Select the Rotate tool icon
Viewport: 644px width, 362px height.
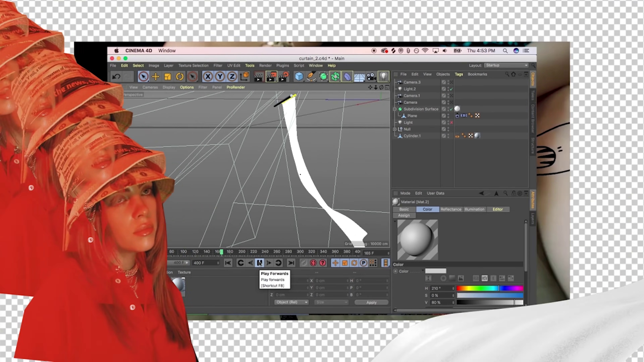click(179, 77)
